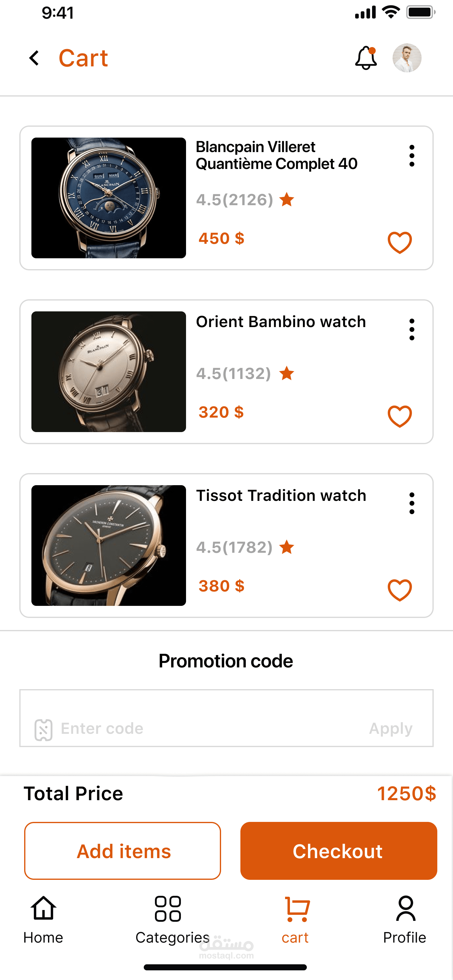The width and height of the screenshot is (453, 980).
Task: Open the Blancpain Villeret watch image
Action: click(109, 198)
